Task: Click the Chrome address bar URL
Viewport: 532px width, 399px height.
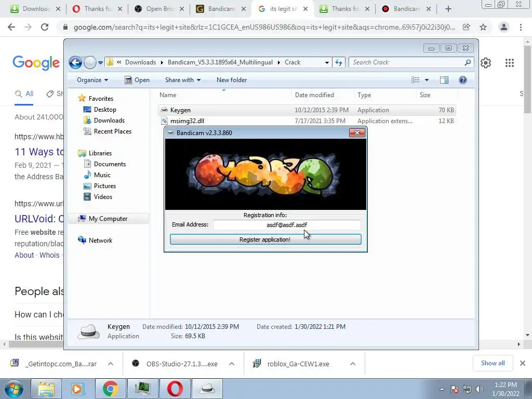Action: 264,27
